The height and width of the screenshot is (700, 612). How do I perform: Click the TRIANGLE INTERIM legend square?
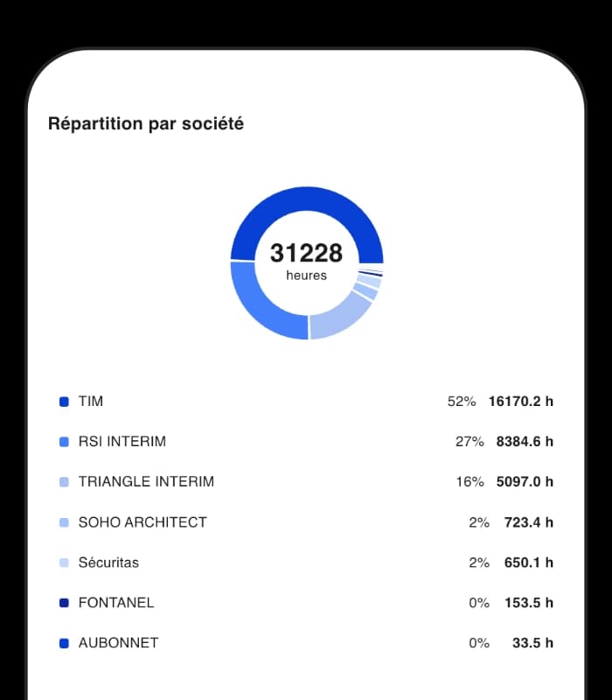(x=62, y=482)
